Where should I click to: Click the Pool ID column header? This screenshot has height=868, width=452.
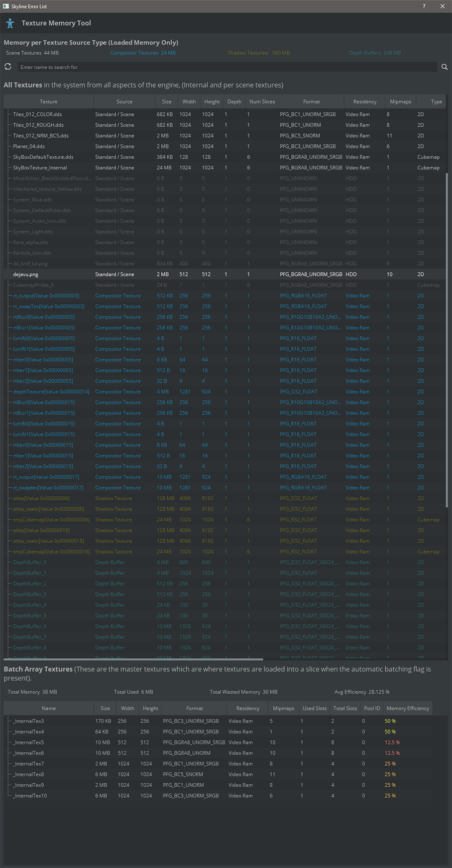click(372, 708)
